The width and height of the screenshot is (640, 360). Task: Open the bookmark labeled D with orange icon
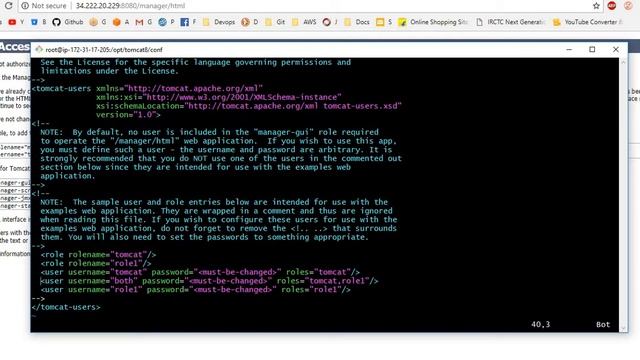pyautogui.click(x=249, y=22)
